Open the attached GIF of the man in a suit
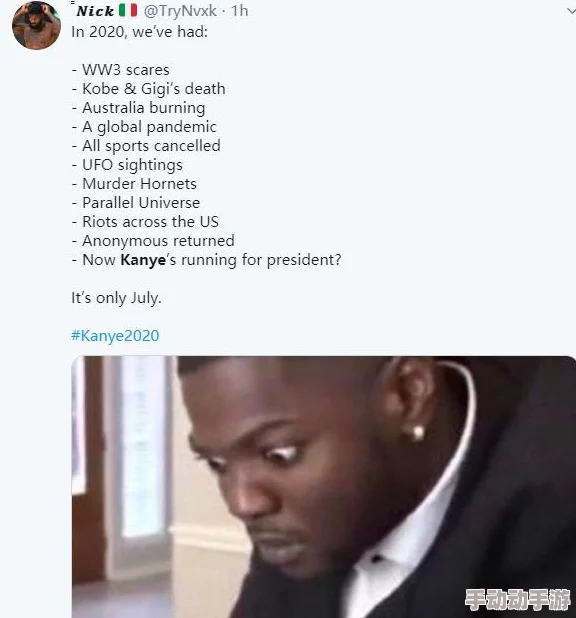This screenshot has height=618, width=576. click(x=323, y=487)
